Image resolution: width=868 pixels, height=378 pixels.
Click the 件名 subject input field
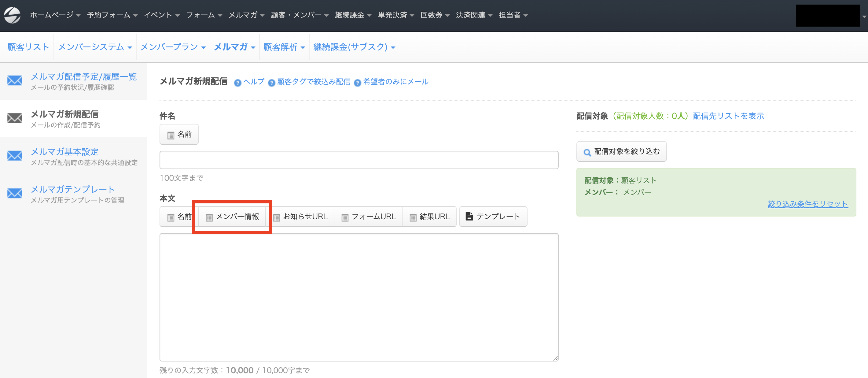[x=359, y=160]
